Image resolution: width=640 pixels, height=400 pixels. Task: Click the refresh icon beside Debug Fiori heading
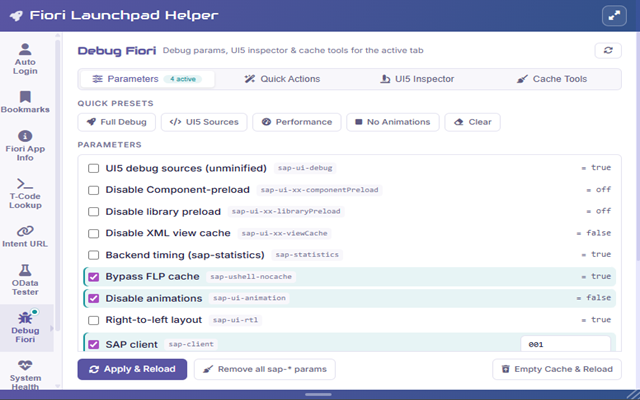pos(608,51)
